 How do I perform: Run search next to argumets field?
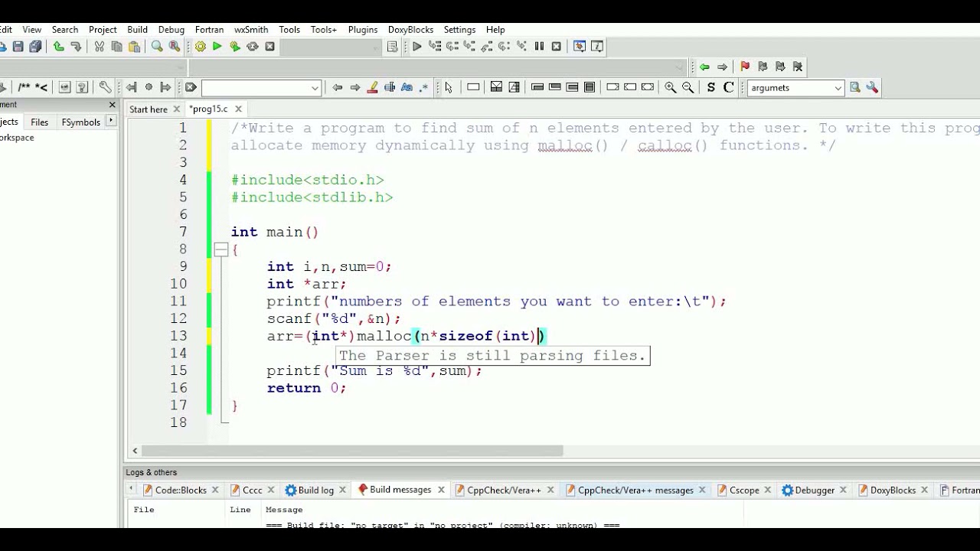(855, 87)
